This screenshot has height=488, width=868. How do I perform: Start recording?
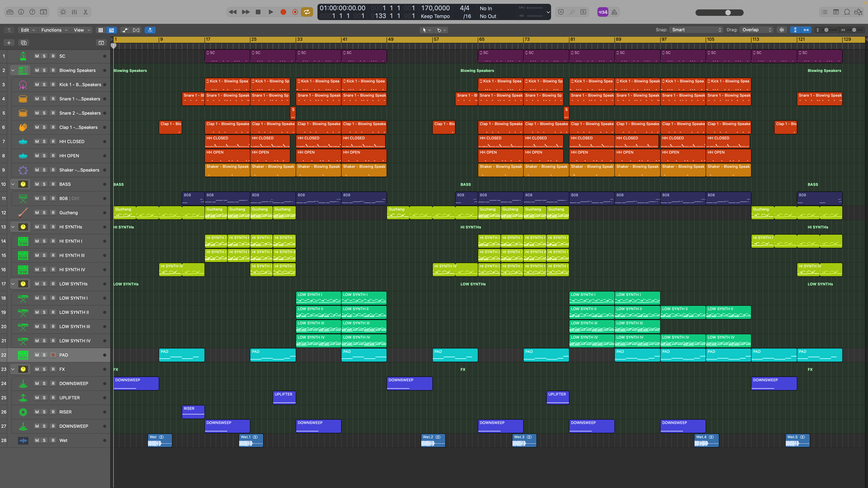click(x=283, y=12)
